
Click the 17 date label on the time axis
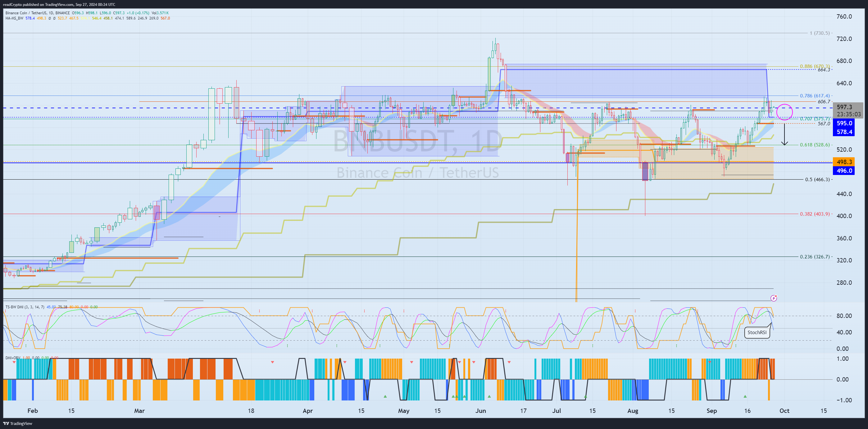pyautogui.click(x=523, y=411)
